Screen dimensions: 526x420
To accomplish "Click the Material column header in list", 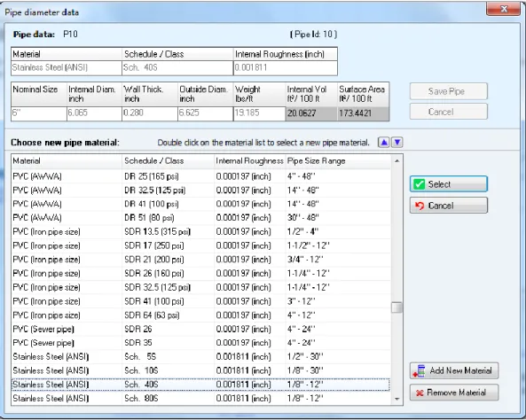I will pos(67,161).
